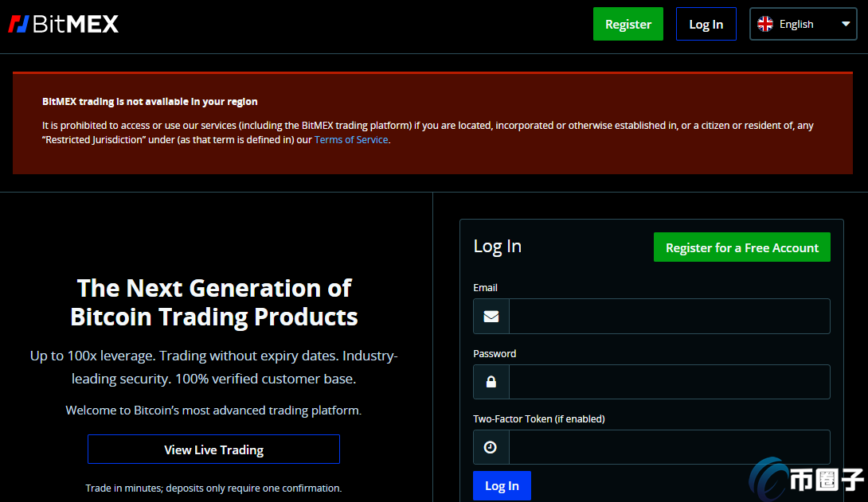Image resolution: width=868 pixels, height=502 pixels.
Task: Focus the Password input field
Action: (669, 382)
